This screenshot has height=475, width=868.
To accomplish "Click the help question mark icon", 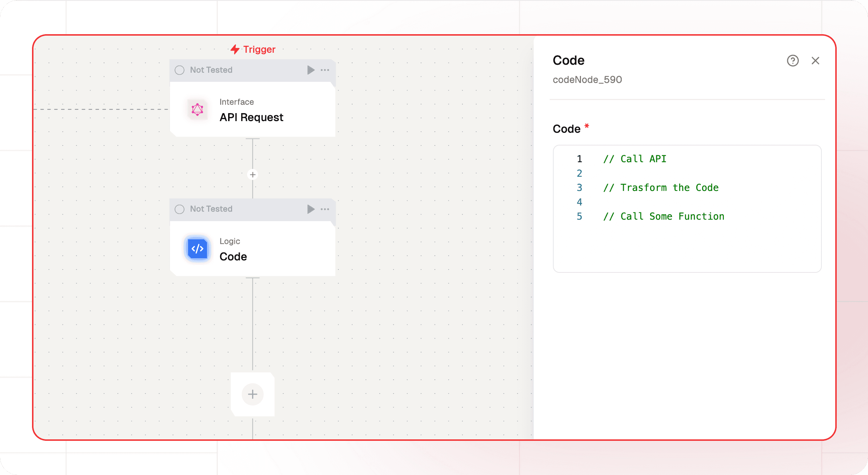I will tap(793, 60).
